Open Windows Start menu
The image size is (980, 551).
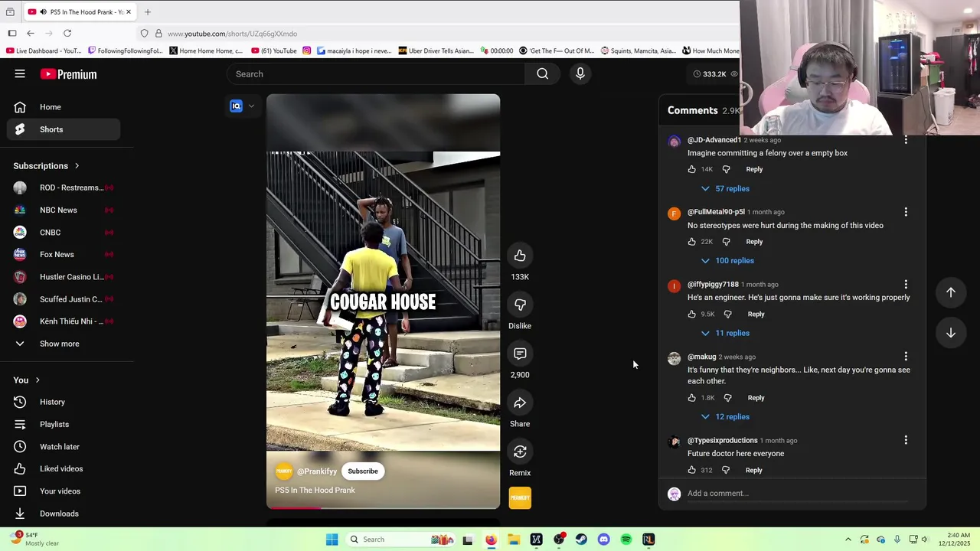(x=332, y=540)
